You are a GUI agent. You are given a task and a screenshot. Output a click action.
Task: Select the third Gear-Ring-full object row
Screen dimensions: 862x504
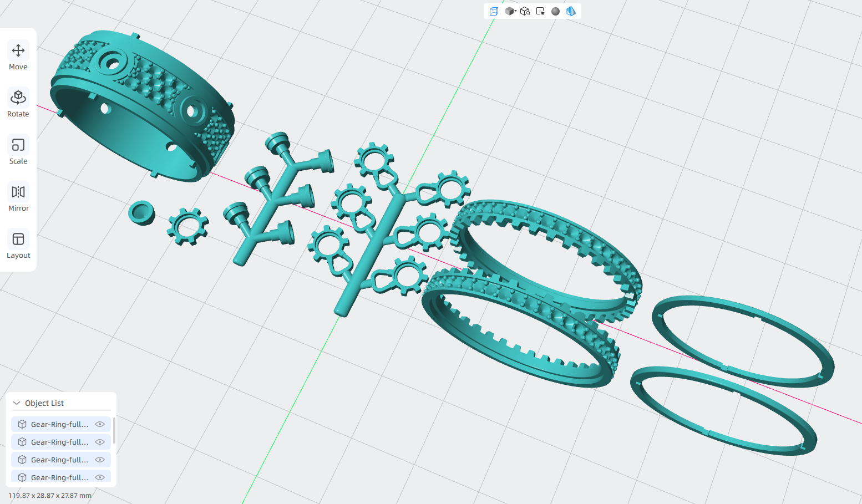click(61, 460)
